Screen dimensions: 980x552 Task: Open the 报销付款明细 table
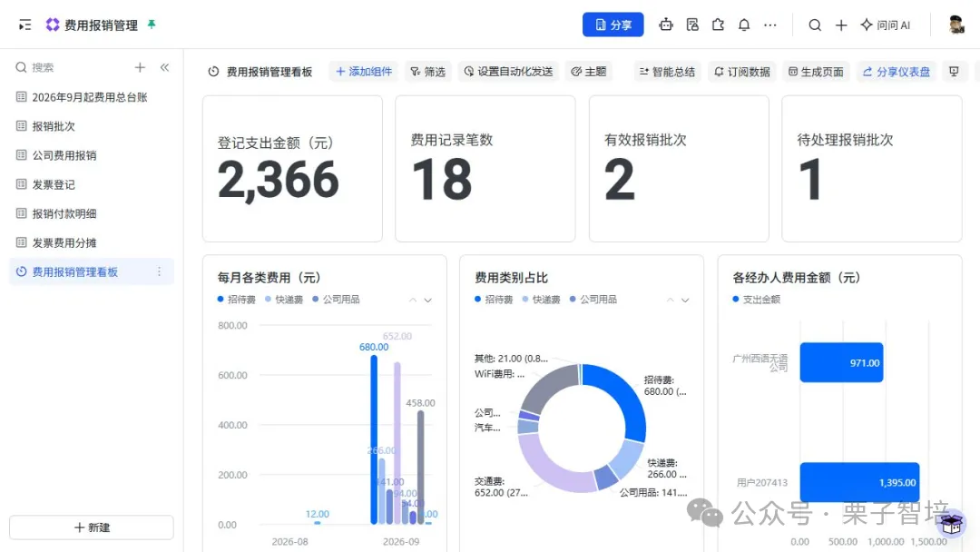[x=92, y=213]
